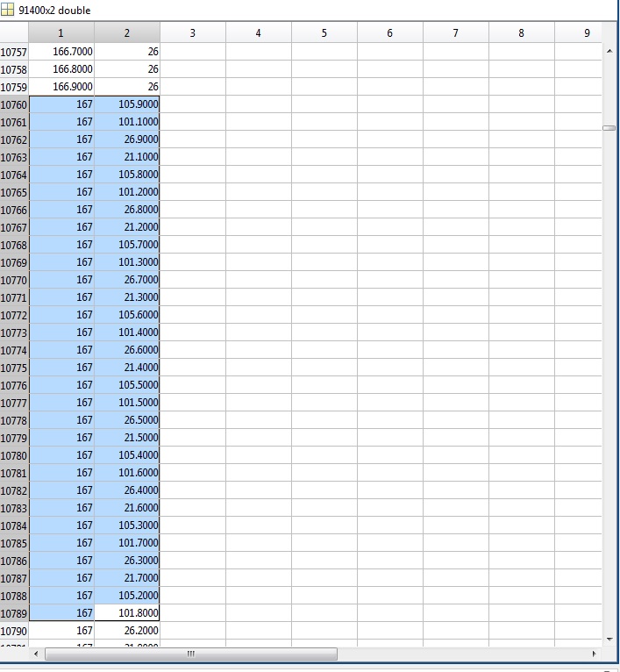Click the horizontal scrollbar left arrow
This screenshot has width=620, height=672.
click(x=36, y=654)
